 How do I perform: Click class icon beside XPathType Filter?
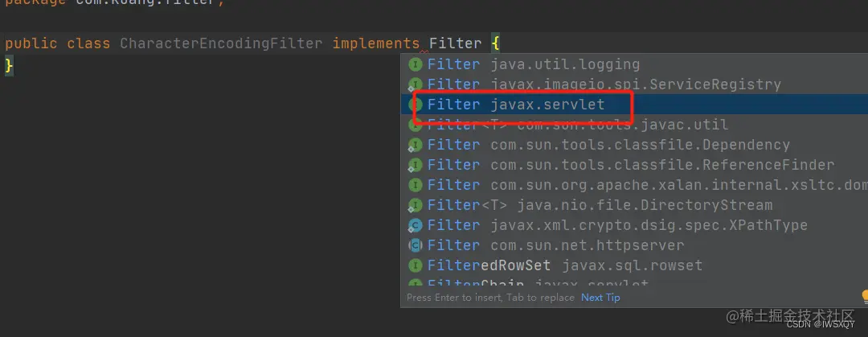click(x=416, y=225)
